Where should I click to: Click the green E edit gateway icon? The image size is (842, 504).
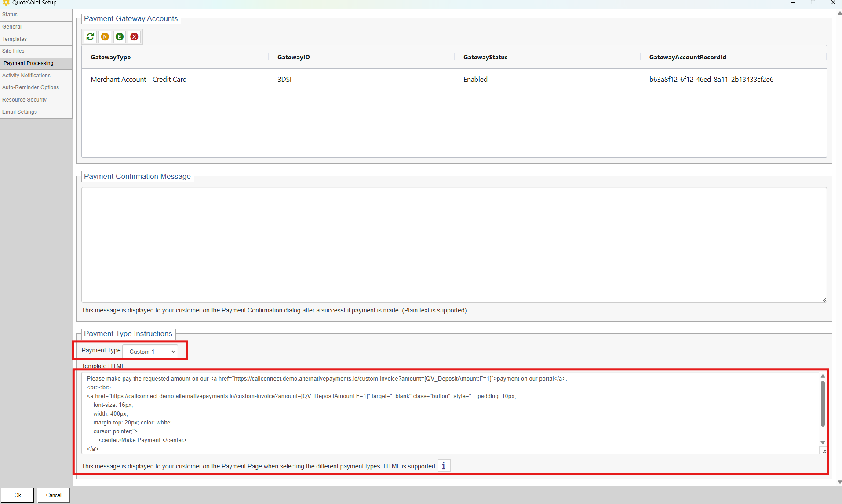click(120, 37)
